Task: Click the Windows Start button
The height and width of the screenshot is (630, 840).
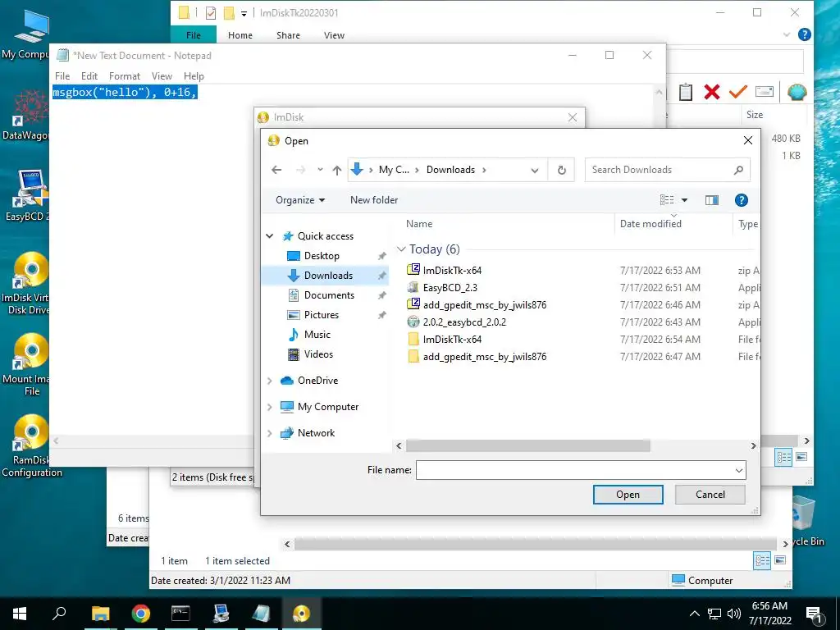Action: pyautogui.click(x=20, y=614)
